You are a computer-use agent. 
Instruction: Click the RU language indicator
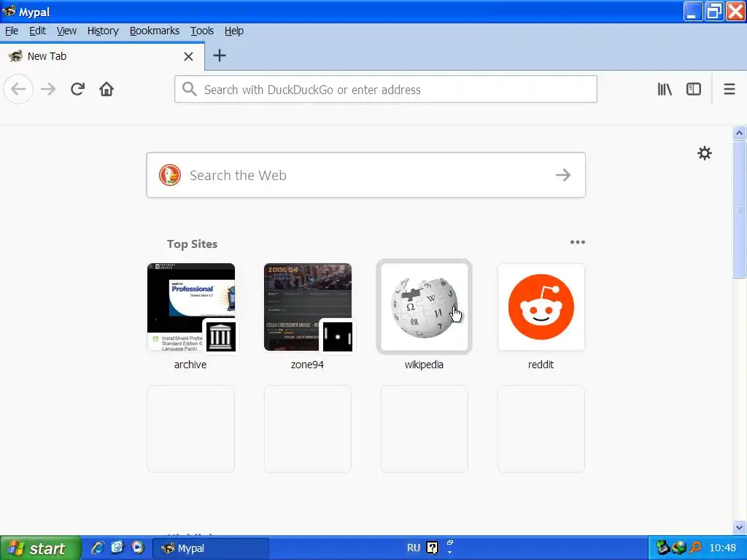pos(414,548)
